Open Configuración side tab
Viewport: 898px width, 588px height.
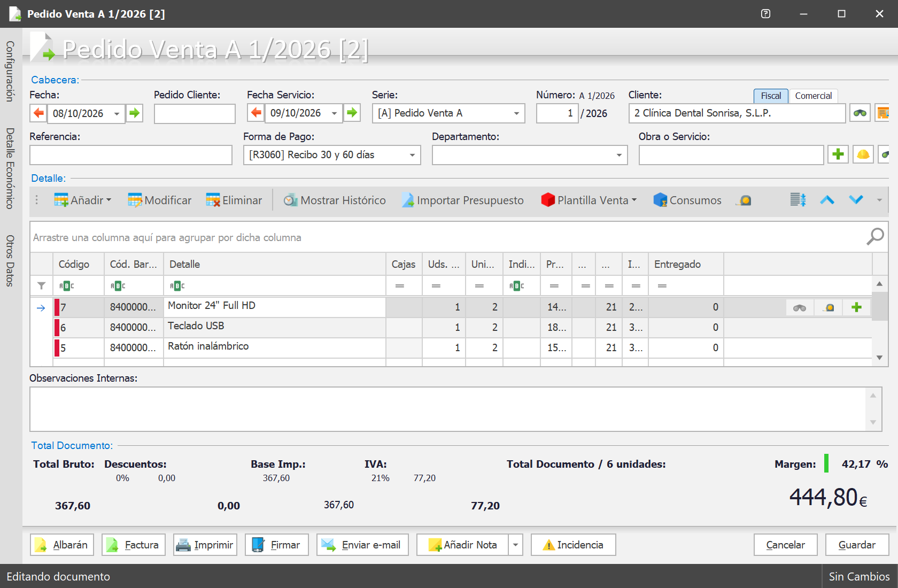pos(10,71)
